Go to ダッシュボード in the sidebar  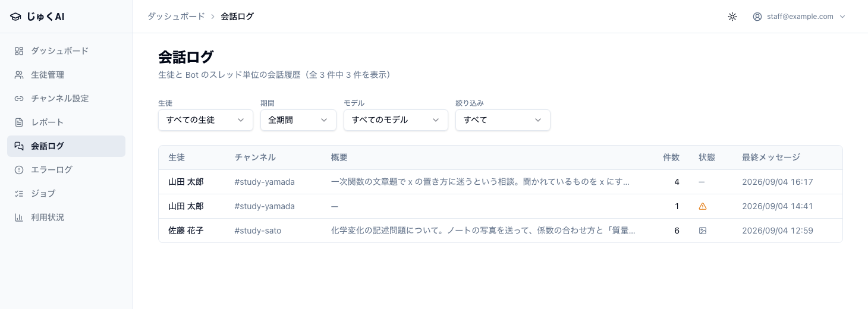pyautogui.click(x=66, y=51)
